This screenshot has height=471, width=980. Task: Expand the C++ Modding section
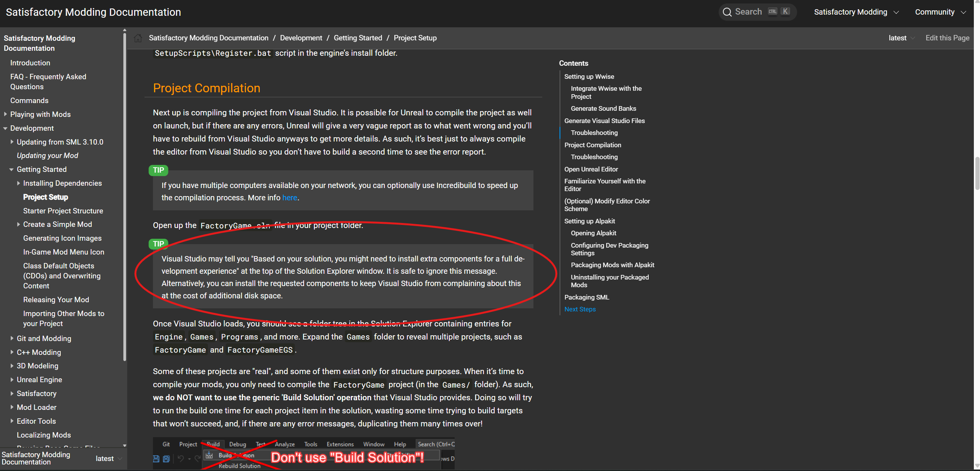[12, 352]
